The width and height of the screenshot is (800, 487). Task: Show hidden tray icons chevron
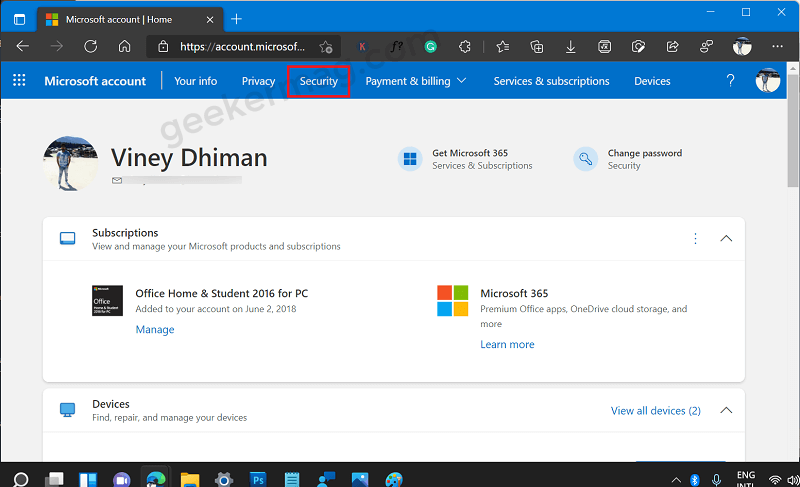pyautogui.click(x=676, y=480)
